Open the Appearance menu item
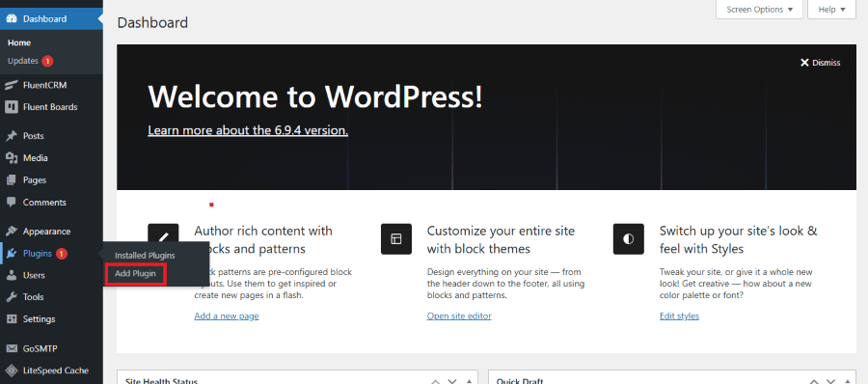 point(46,232)
